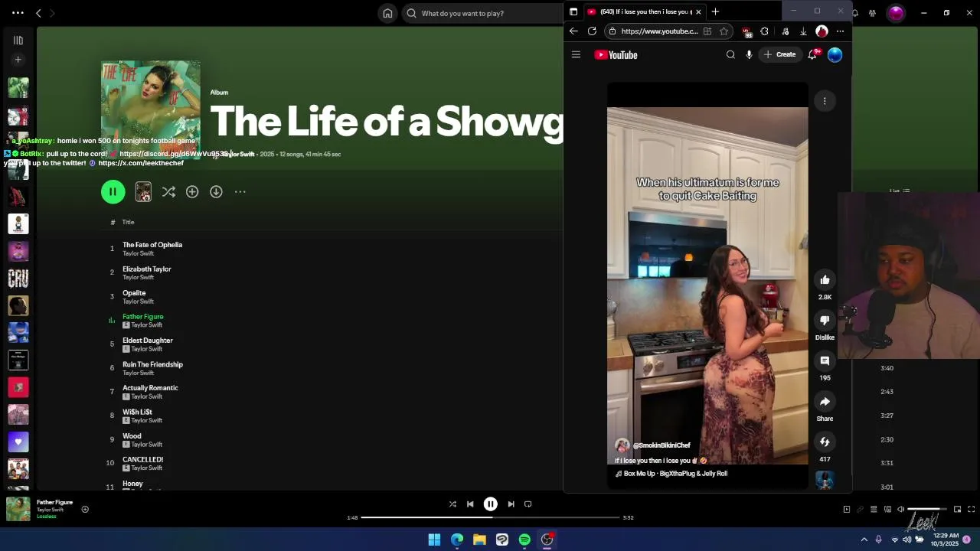Open Spotify What's New bell icon

click(854, 13)
